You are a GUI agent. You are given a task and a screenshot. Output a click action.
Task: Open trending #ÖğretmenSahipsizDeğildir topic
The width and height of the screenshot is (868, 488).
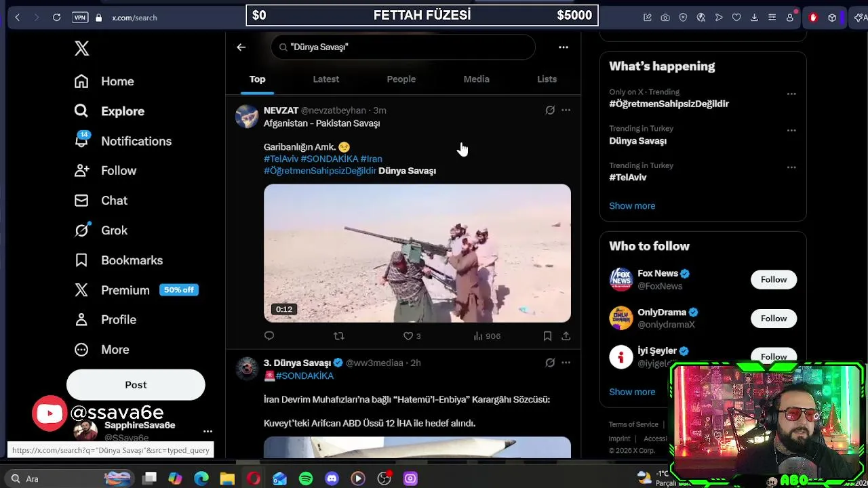pyautogui.click(x=669, y=104)
